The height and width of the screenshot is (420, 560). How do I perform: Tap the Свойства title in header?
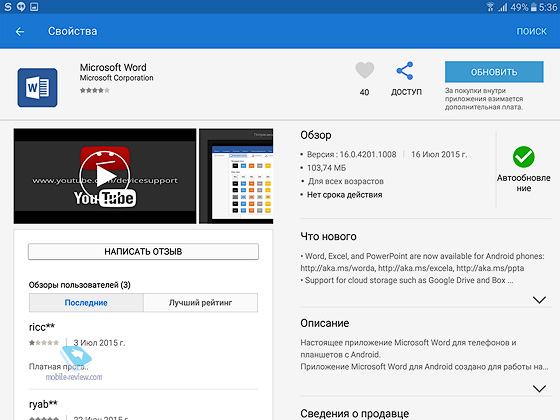coord(72,31)
